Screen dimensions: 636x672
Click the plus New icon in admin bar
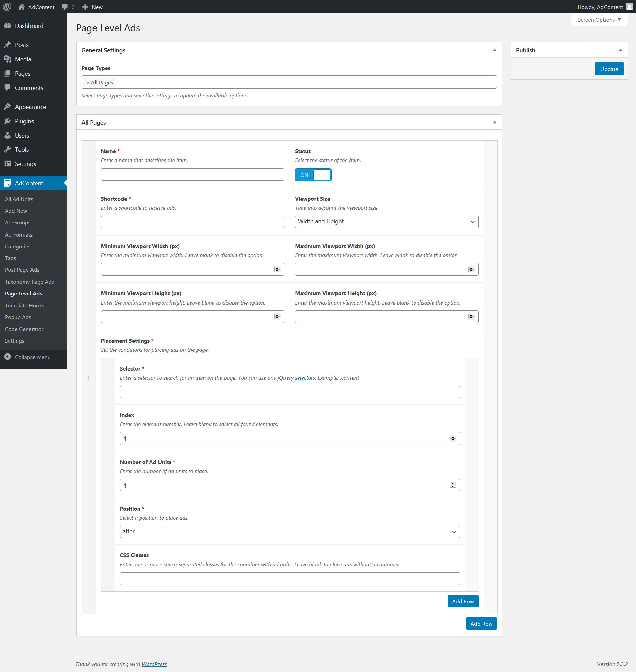pos(85,7)
